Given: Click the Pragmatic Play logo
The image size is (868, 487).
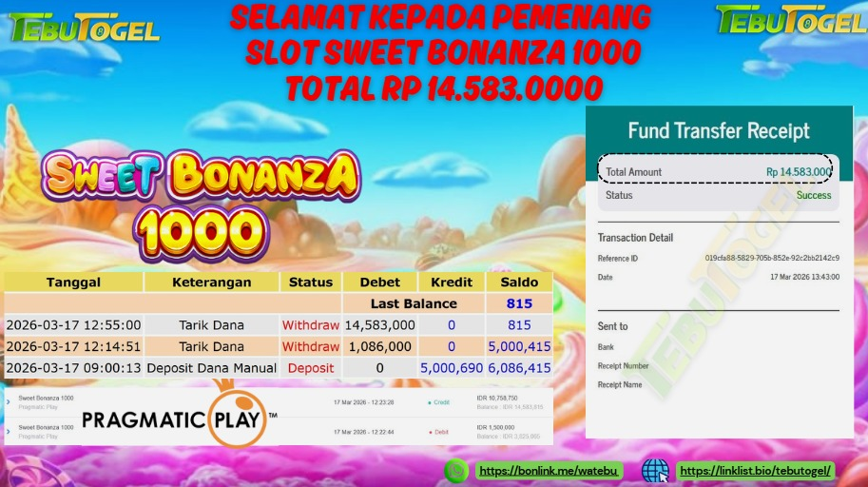Looking at the screenshot, I should (180, 419).
